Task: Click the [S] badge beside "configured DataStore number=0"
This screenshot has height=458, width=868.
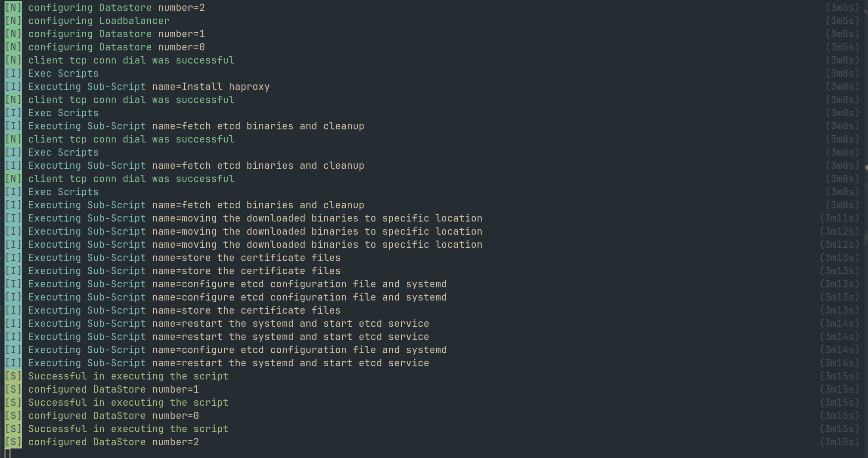Action: 13,416
